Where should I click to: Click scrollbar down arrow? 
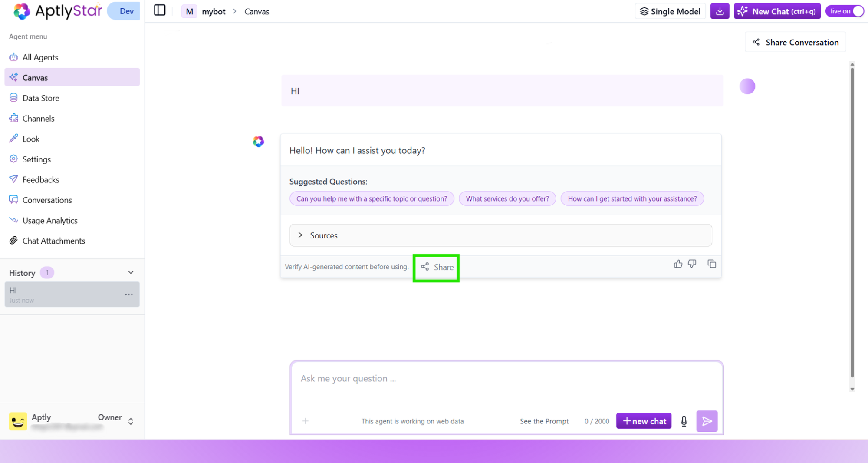tap(852, 389)
